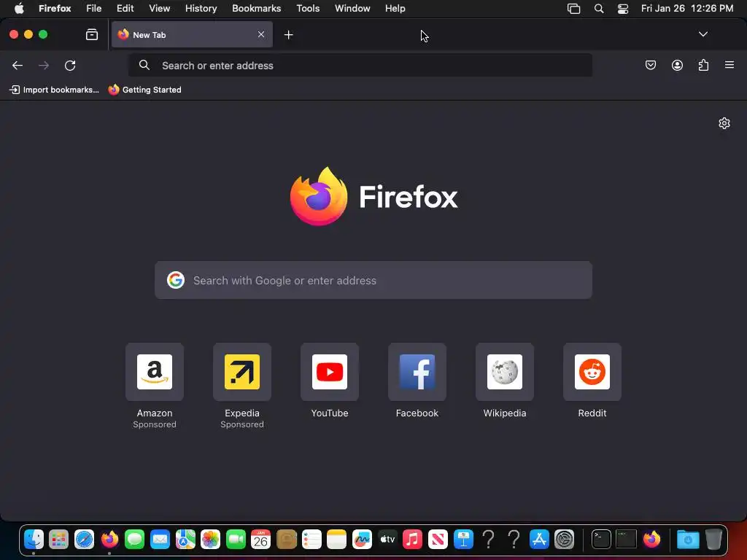Viewport: 747px width, 560px height.
Task: Open the Bookmarks menu
Action: [256, 9]
